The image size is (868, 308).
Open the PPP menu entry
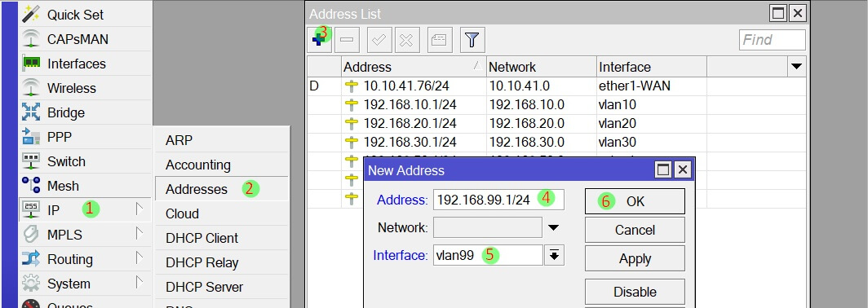click(x=85, y=137)
